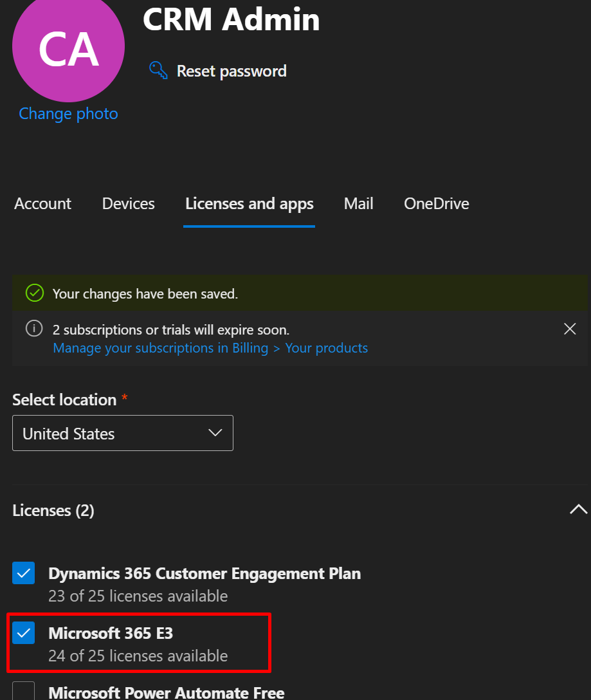The height and width of the screenshot is (700, 591).
Task: Click the Select location label
Action: coord(64,400)
